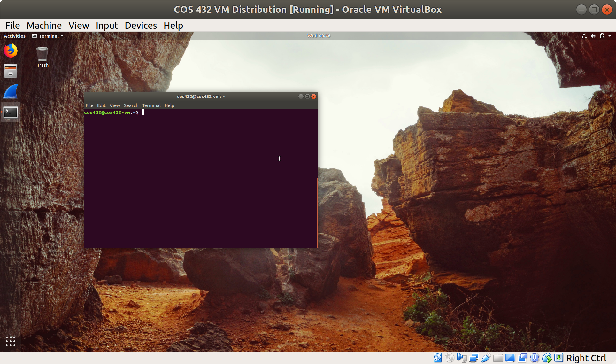The width and height of the screenshot is (616, 364).
Task: Open the VirtualBox Help menu
Action: coord(173,25)
